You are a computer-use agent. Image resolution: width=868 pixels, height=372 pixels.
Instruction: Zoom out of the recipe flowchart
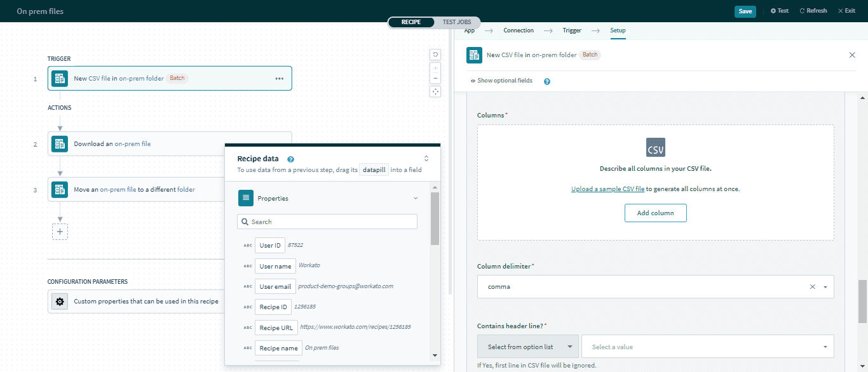click(x=435, y=77)
